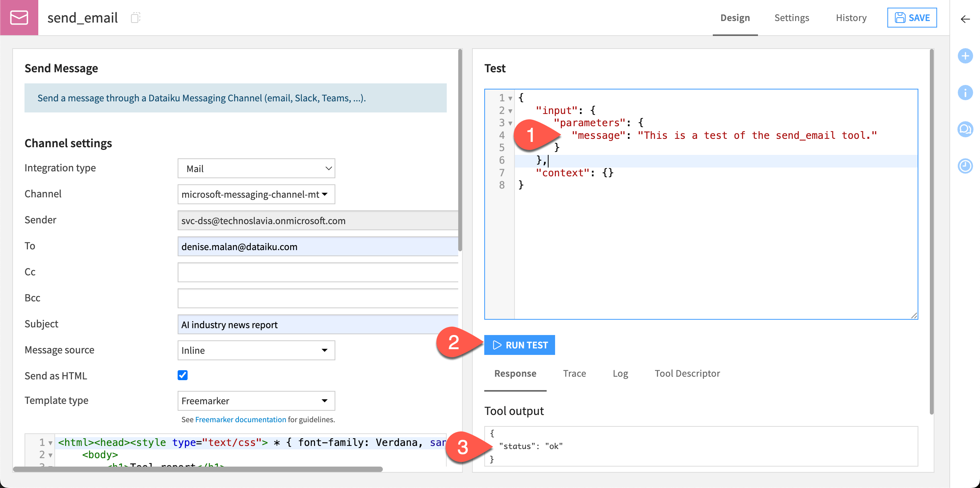This screenshot has width=980, height=488.
Task: Select the Trace tab
Action: click(574, 374)
